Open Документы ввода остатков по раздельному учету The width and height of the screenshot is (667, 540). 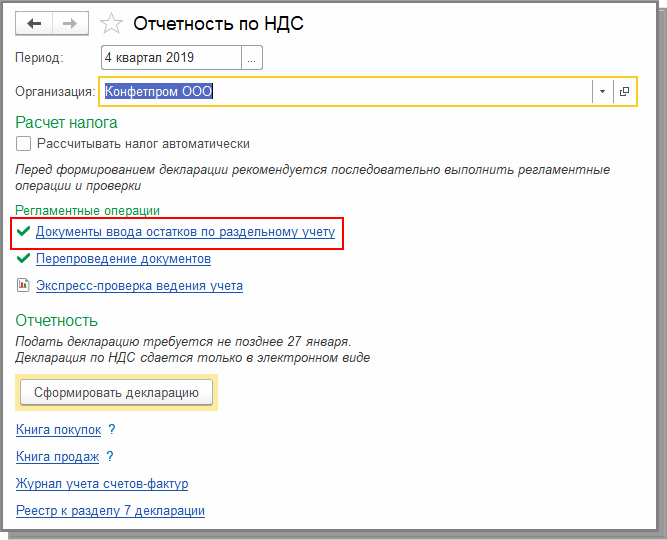(185, 232)
